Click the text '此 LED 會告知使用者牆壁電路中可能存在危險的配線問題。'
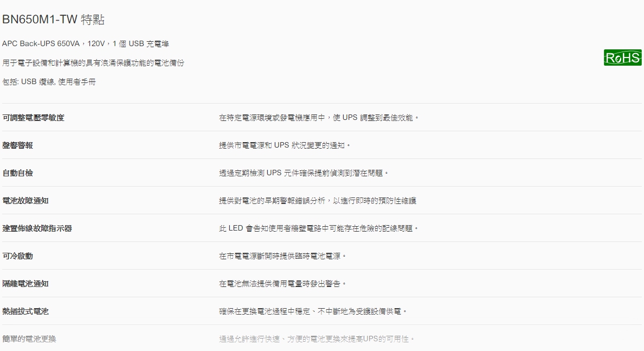Screen dimensions: 644x351 point(319,228)
